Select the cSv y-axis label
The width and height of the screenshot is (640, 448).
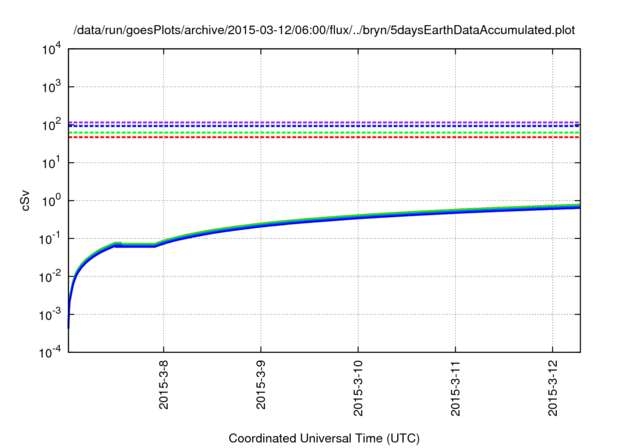pos(25,201)
